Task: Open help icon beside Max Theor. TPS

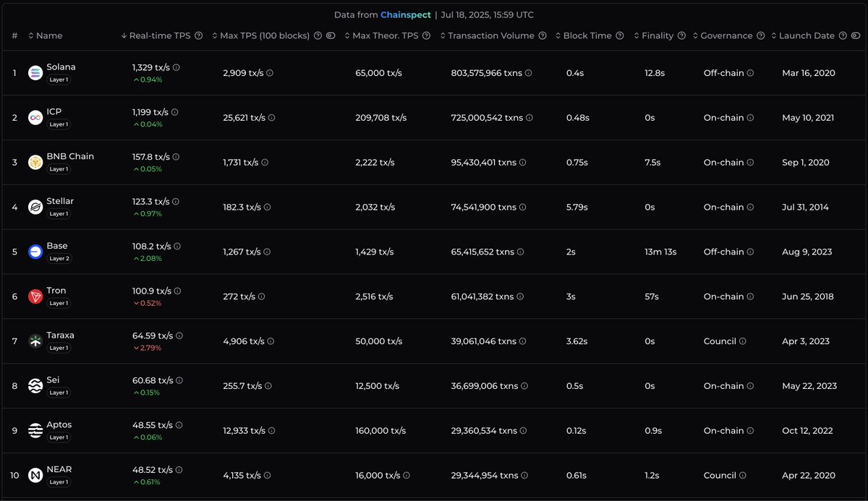Action: click(x=426, y=35)
